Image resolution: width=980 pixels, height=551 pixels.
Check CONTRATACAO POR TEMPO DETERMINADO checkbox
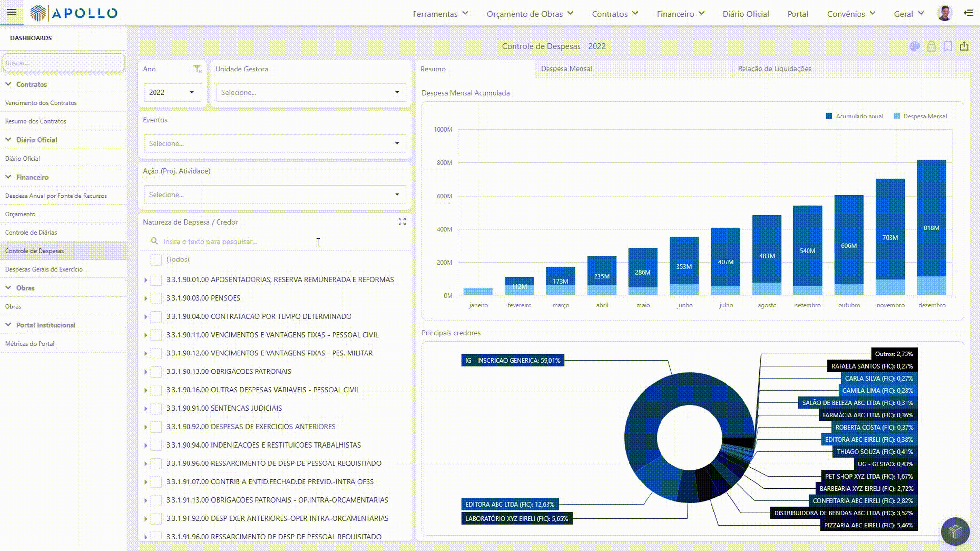pos(156,316)
